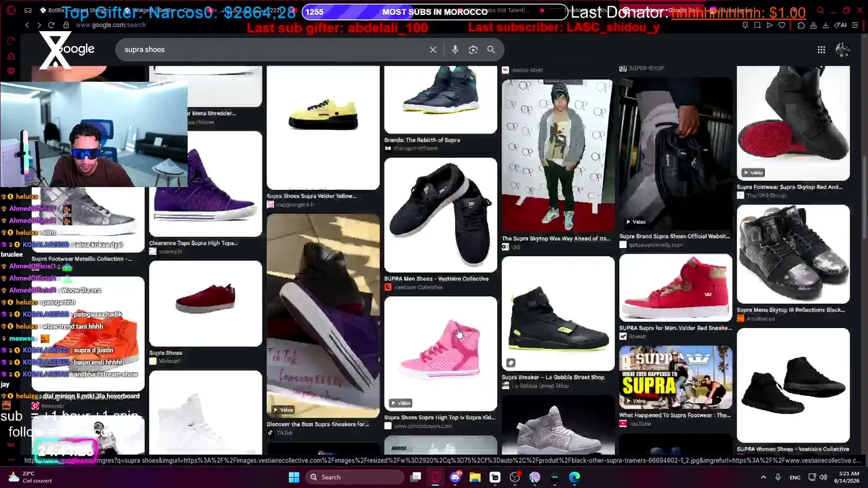Image resolution: width=868 pixels, height=488 pixels.
Task: Reload the page with the refresh icon
Action: pyautogui.click(x=52, y=25)
